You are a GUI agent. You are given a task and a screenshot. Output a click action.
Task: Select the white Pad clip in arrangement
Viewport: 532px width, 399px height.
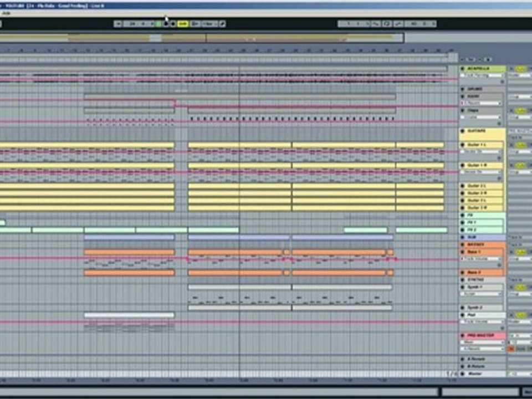129,315
